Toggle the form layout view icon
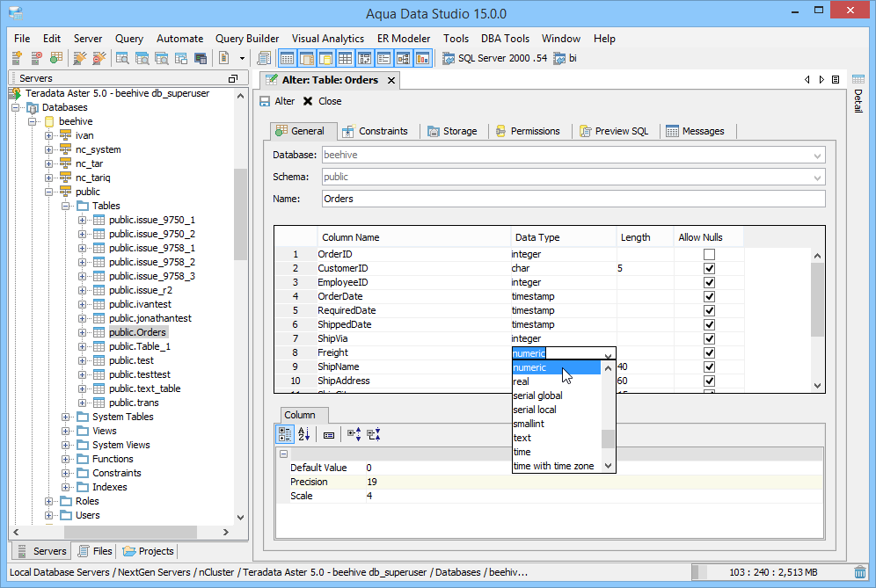 383,57
